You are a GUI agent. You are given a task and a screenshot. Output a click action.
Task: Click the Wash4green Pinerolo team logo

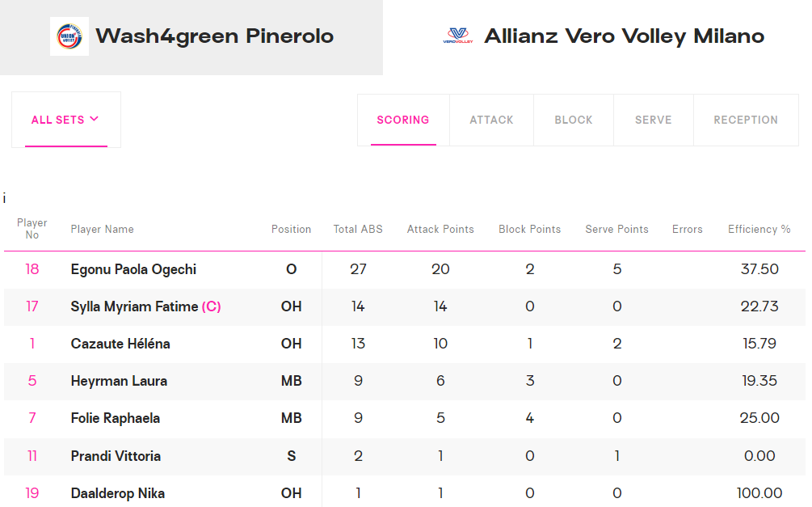69,36
